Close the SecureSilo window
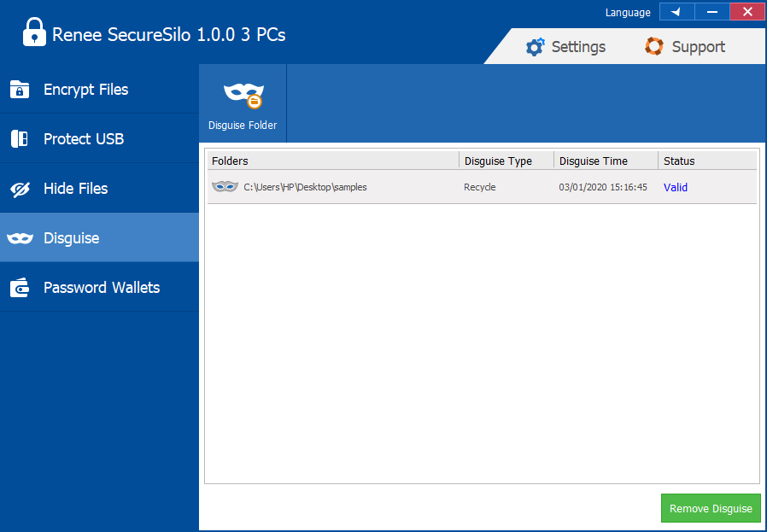Image resolution: width=767 pixels, height=532 pixels. click(747, 12)
